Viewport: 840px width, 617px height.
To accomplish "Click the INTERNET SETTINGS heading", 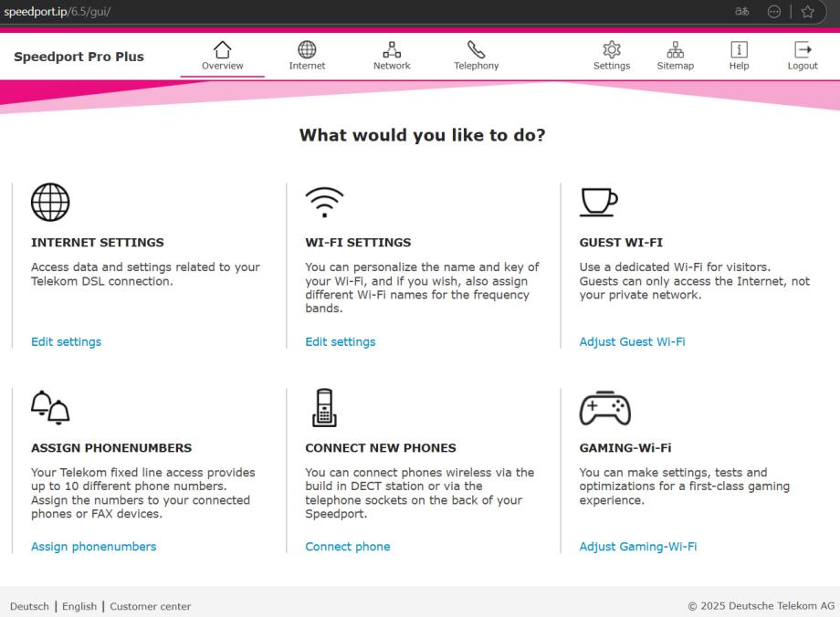I will 98,242.
